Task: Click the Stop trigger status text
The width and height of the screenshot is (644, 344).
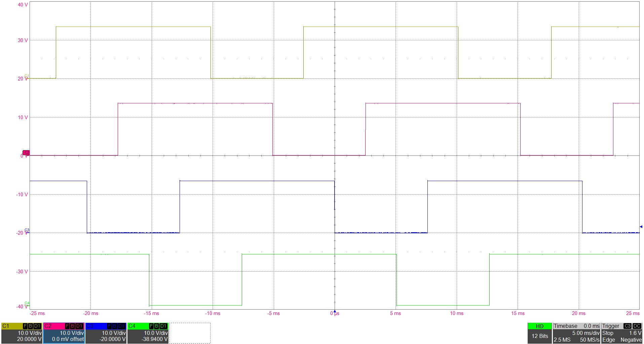Action: click(x=608, y=333)
